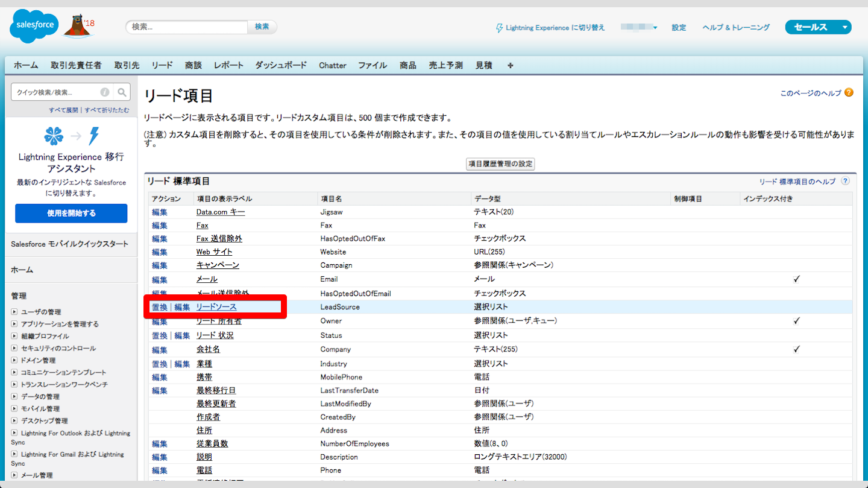Open the 最終更新者 field label link
This screenshot has width=868, height=488.
[x=216, y=404]
